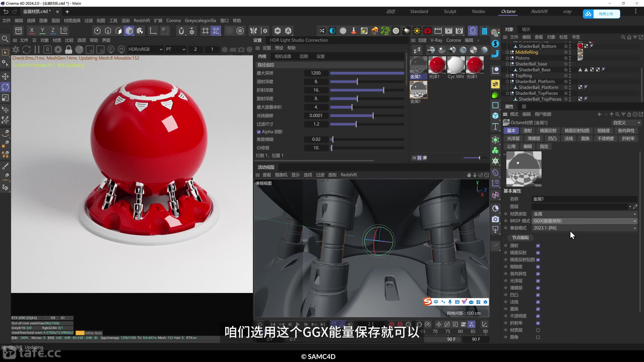Open the 场次 tab in object manager
Image resolution: width=644 pixels, height=362 pixels.
pos(526,29)
